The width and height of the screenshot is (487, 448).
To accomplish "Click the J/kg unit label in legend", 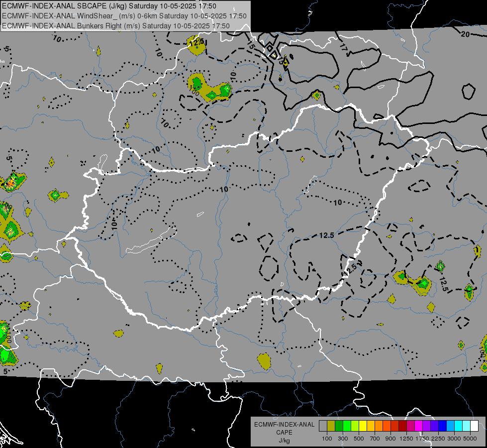I will 284,441.
